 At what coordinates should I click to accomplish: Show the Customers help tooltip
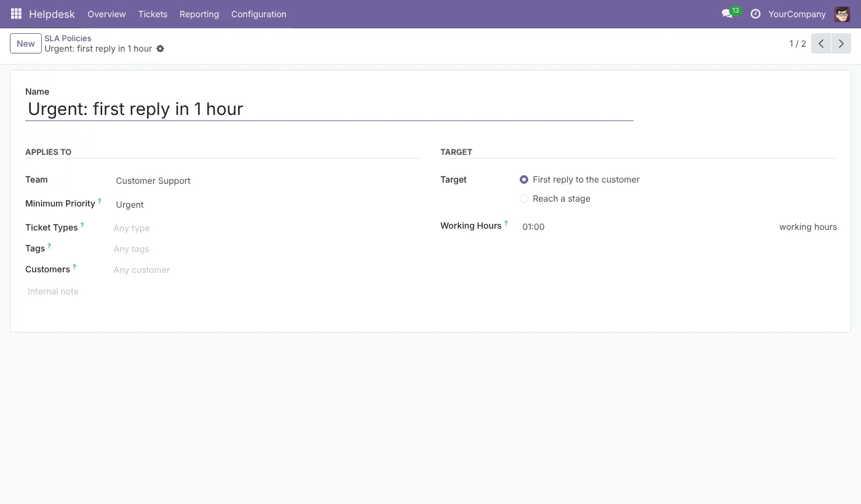coord(74,267)
